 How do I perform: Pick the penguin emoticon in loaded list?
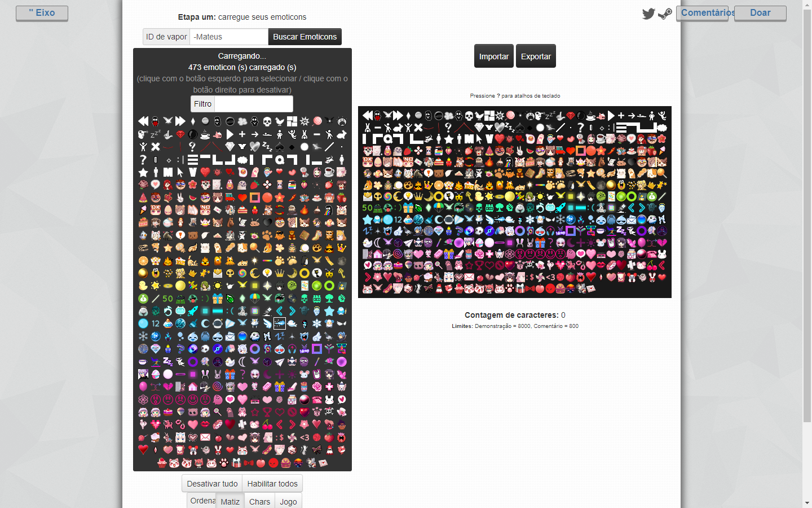(304, 261)
